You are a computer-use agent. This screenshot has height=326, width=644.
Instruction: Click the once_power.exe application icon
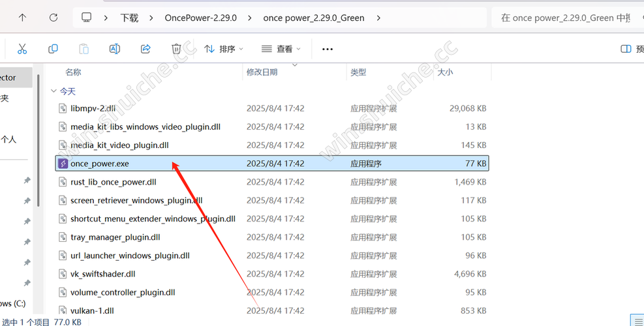point(63,164)
